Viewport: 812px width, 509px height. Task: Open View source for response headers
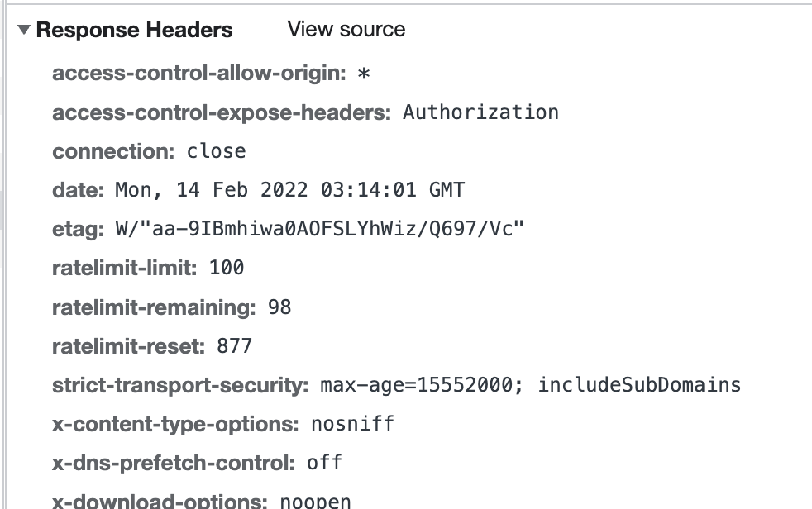346,29
